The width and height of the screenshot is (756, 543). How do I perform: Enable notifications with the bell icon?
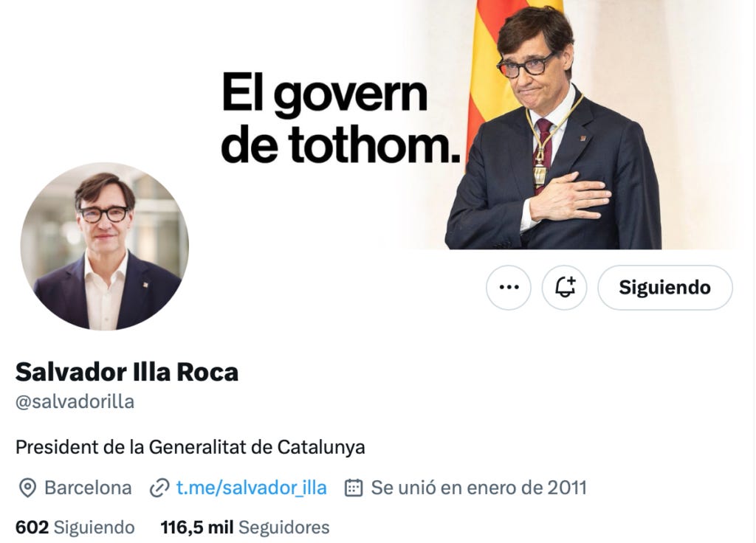565,288
